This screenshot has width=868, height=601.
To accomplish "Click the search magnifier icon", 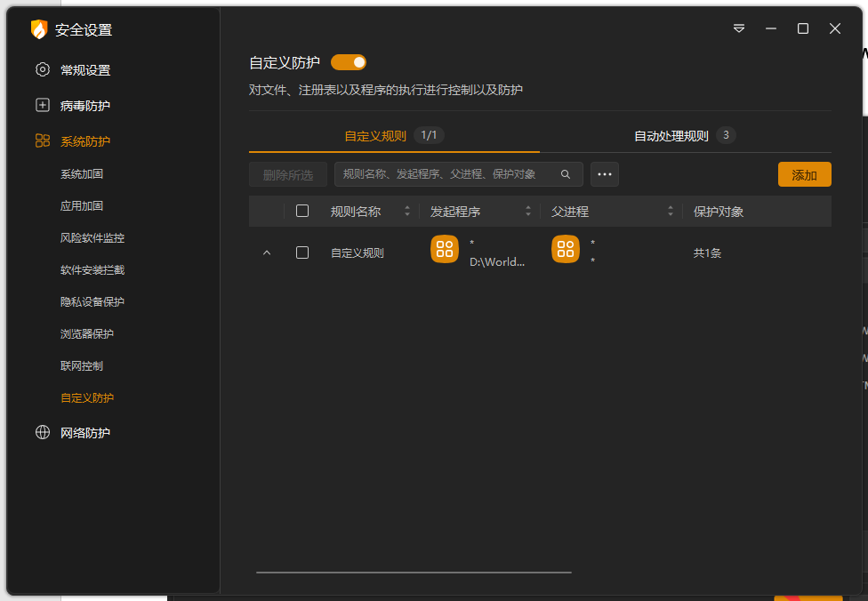I will click(566, 174).
